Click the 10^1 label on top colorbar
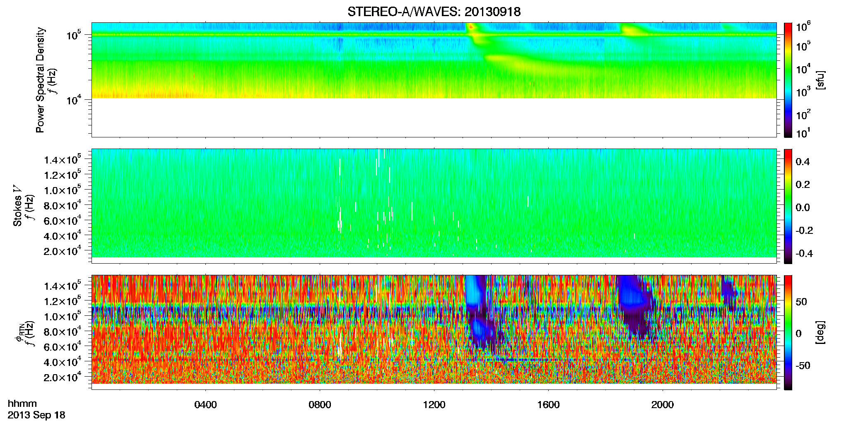 pyautogui.click(x=803, y=133)
